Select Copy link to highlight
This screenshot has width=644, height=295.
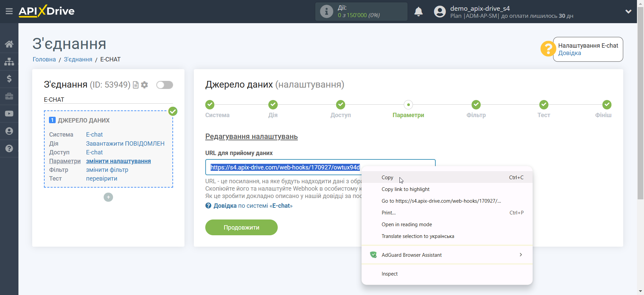pos(447,189)
